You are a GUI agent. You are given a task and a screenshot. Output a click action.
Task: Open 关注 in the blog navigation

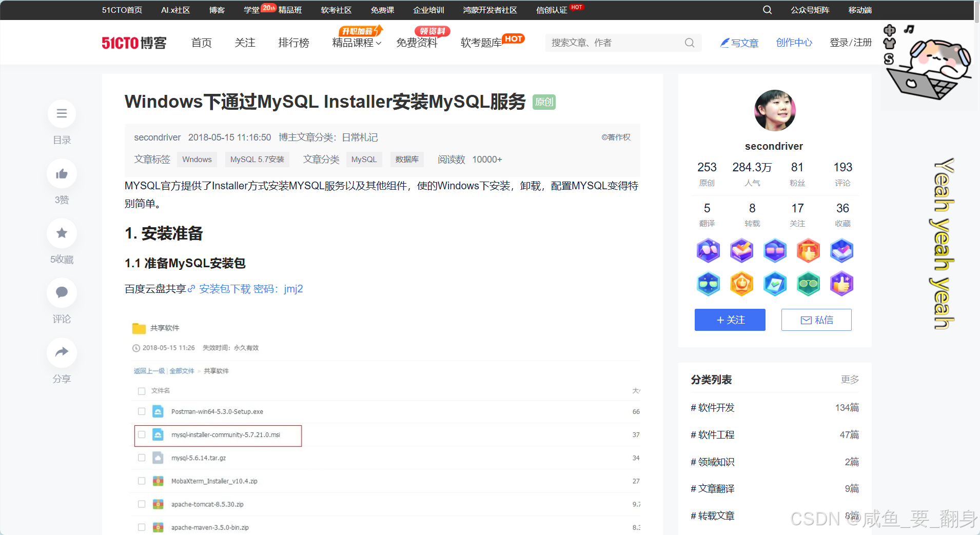(245, 43)
